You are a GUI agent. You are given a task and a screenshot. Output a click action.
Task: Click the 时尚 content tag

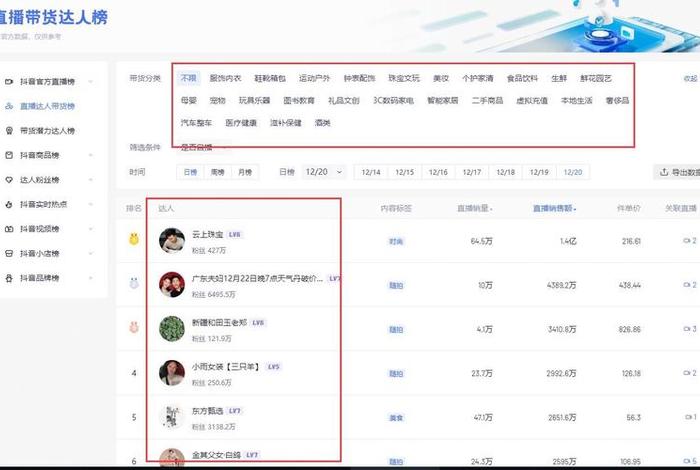coord(396,241)
